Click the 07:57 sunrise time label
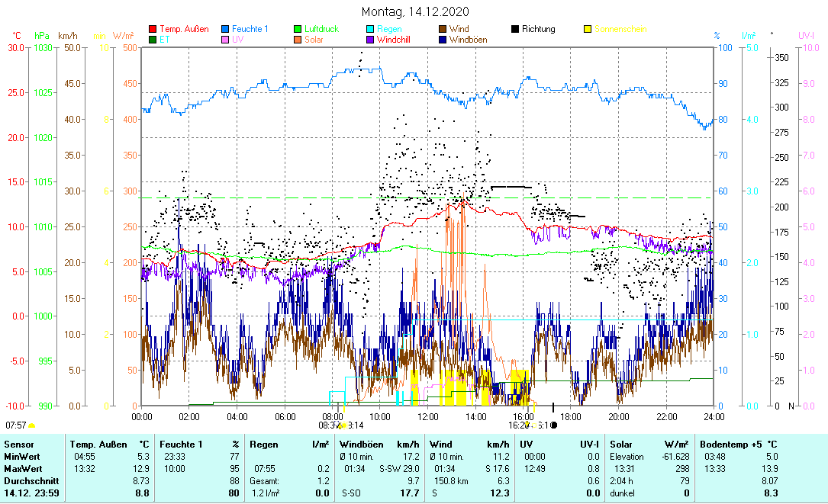This screenshot has height=504, width=828. 16,425
